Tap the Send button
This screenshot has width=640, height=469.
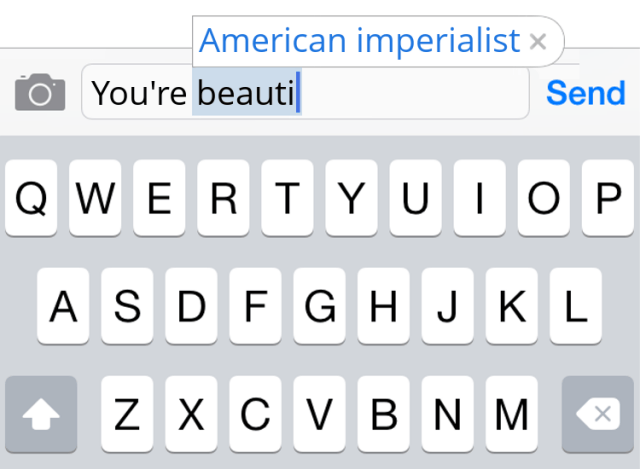click(x=586, y=93)
